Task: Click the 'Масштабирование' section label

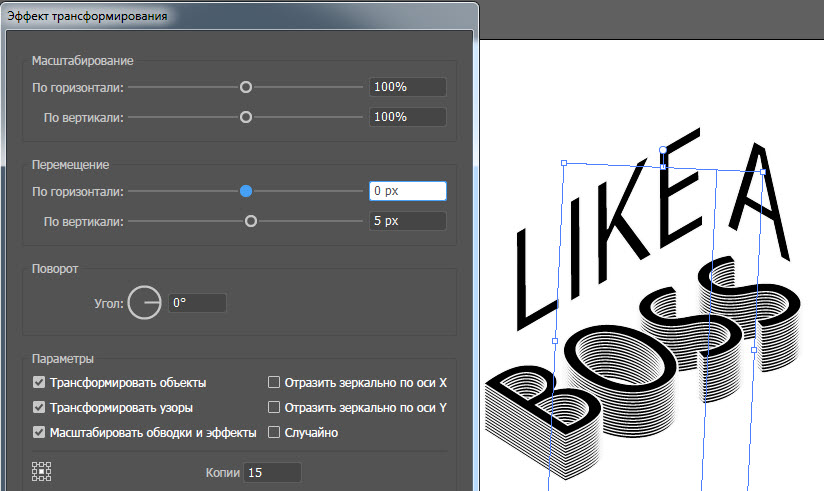Action: pyautogui.click(x=83, y=60)
